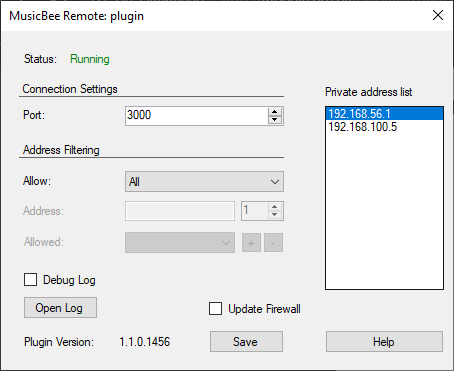Screen dimensions: 454x371
Task: Click the Open Log button
Action: [60, 308]
